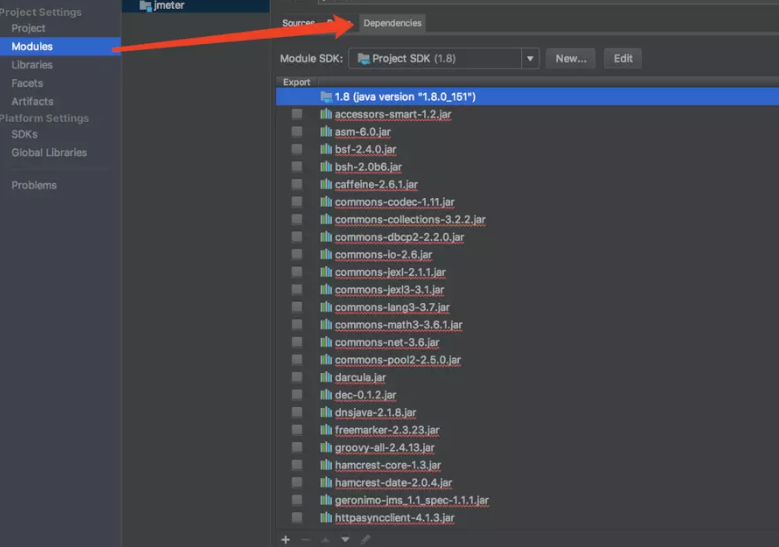The height and width of the screenshot is (547, 779).
Task: Open SDKs under Platform Settings
Action: (x=24, y=134)
